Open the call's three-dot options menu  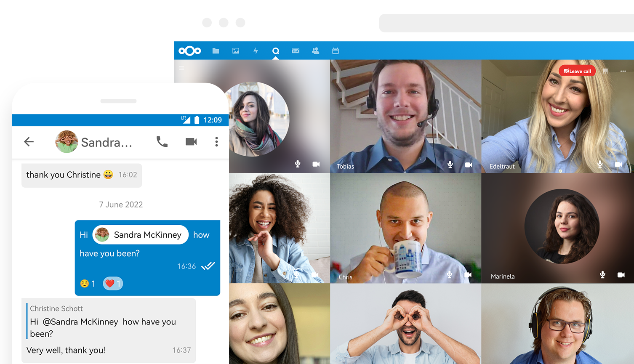coord(623,71)
